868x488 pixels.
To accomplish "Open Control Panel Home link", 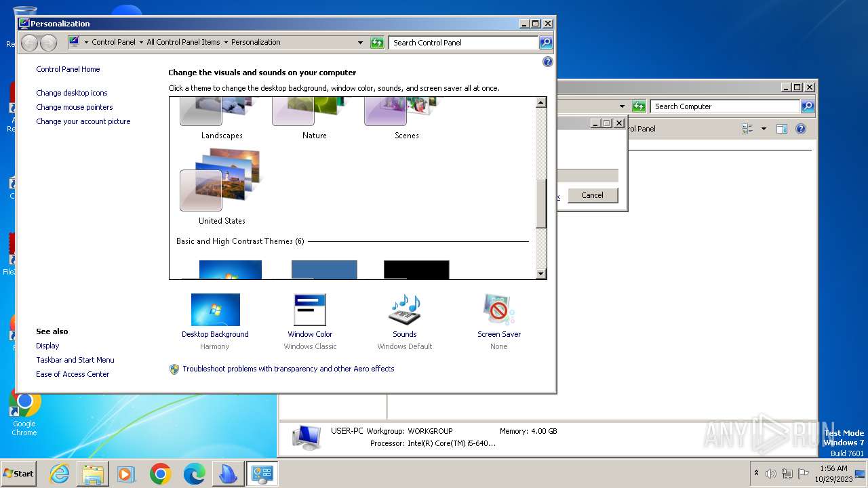I will (68, 69).
